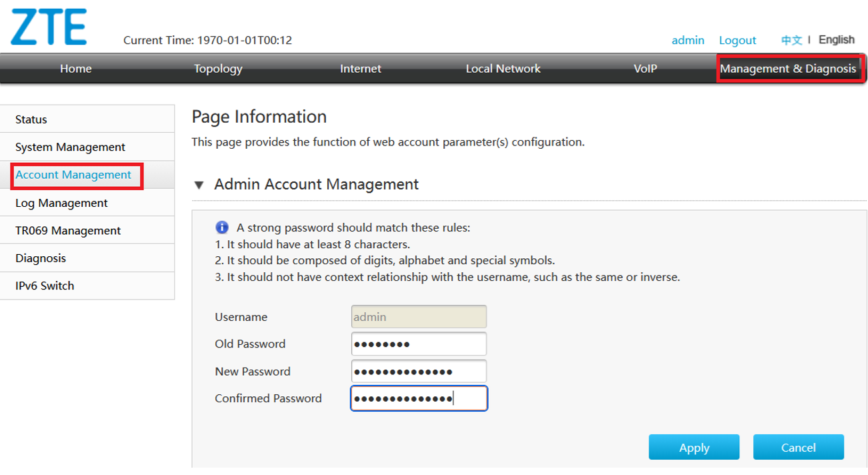Select Account Management in sidebar
Image resolution: width=868 pixels, height=475 pixels.
coord(73,175)
